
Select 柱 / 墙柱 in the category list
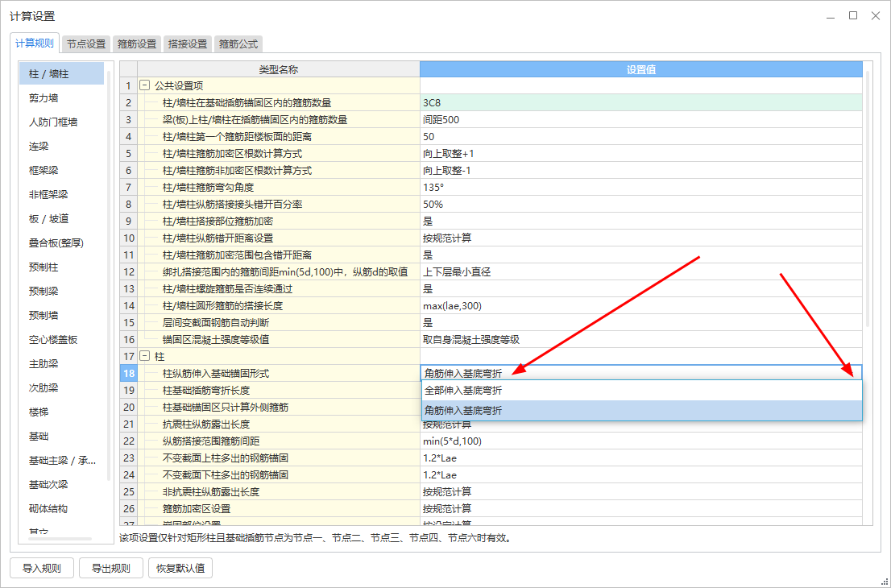click(62, 74)
